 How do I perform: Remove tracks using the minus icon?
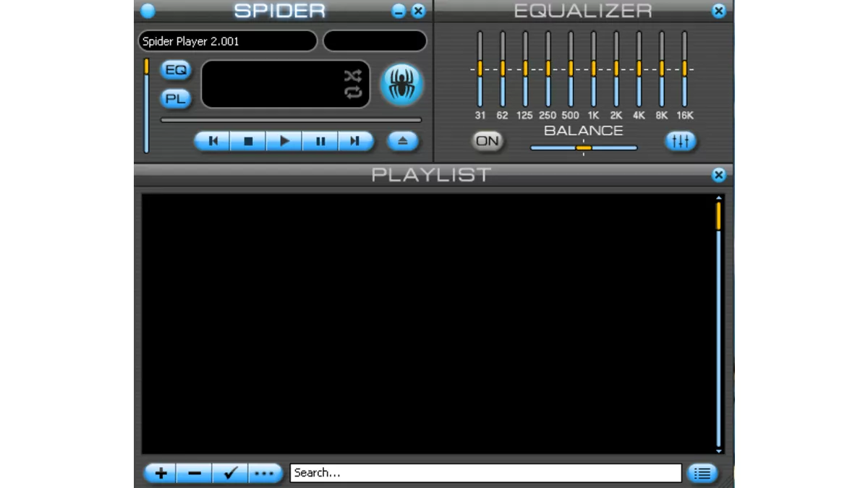click(194, 473)
